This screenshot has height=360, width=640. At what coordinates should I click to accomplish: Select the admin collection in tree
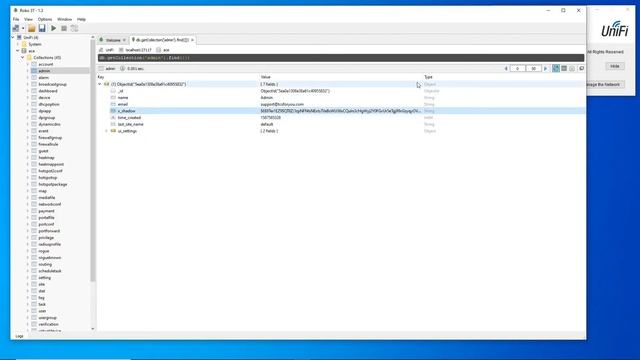[x=44, y=71]
